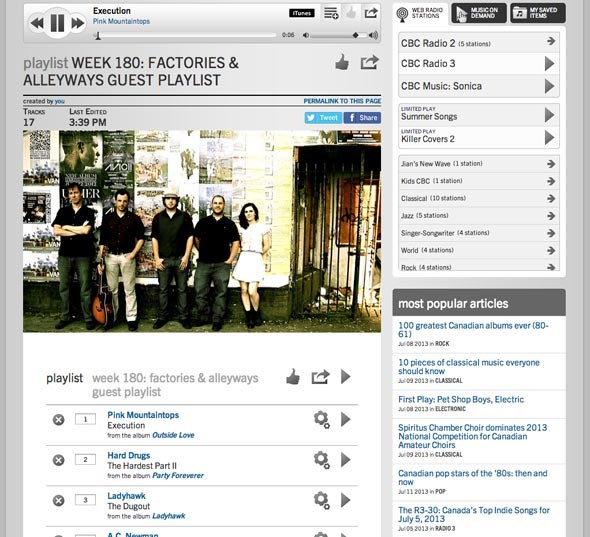The width and height of the screenshot is (590, 537).
Task: Share the current track from player bar
Action: [x=371, y=13]
